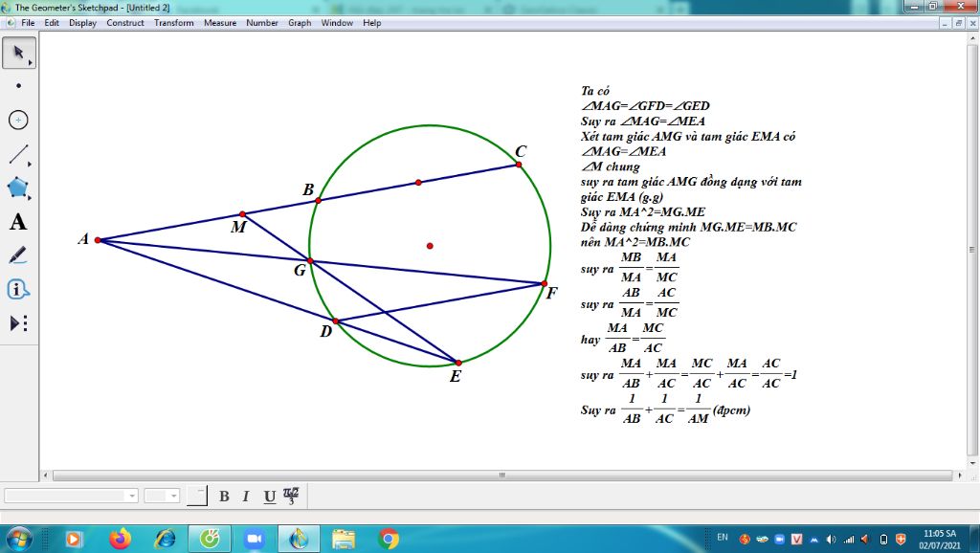980x553 pixels.
Task: Click the '(đpcm)' conclusion text
Action: pos(731,410)
